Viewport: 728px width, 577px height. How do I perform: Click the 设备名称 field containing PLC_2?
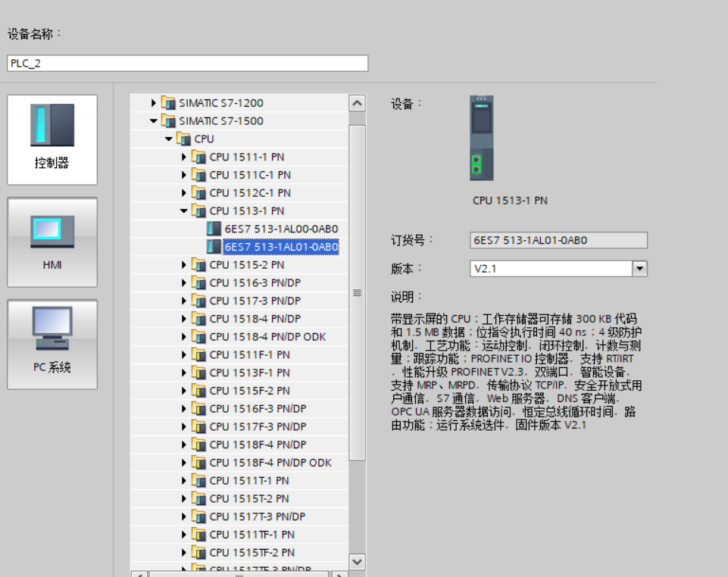point(187,64)
